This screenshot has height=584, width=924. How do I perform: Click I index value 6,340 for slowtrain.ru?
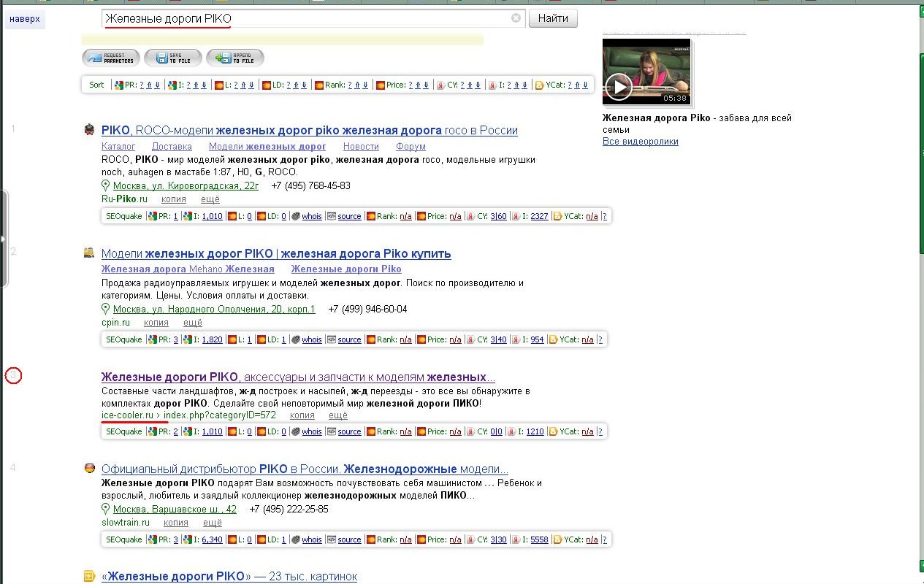(x=212, y=539)
